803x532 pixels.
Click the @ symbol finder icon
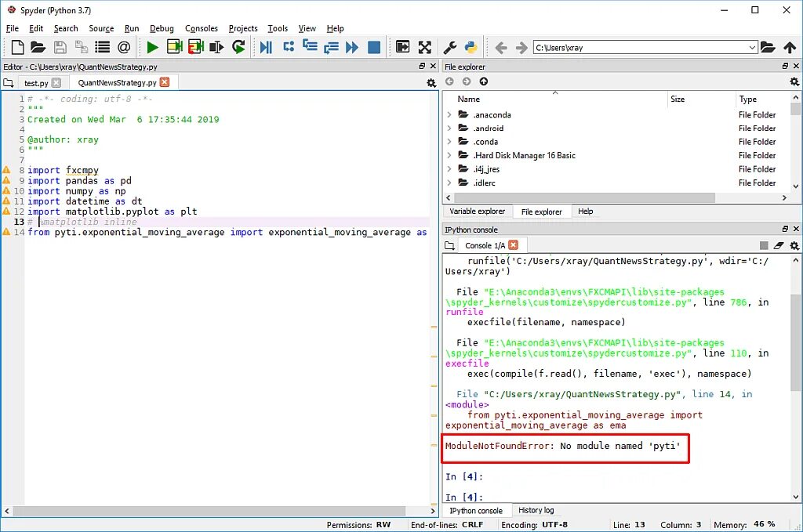pyautogui.click(x=123, y=48)
